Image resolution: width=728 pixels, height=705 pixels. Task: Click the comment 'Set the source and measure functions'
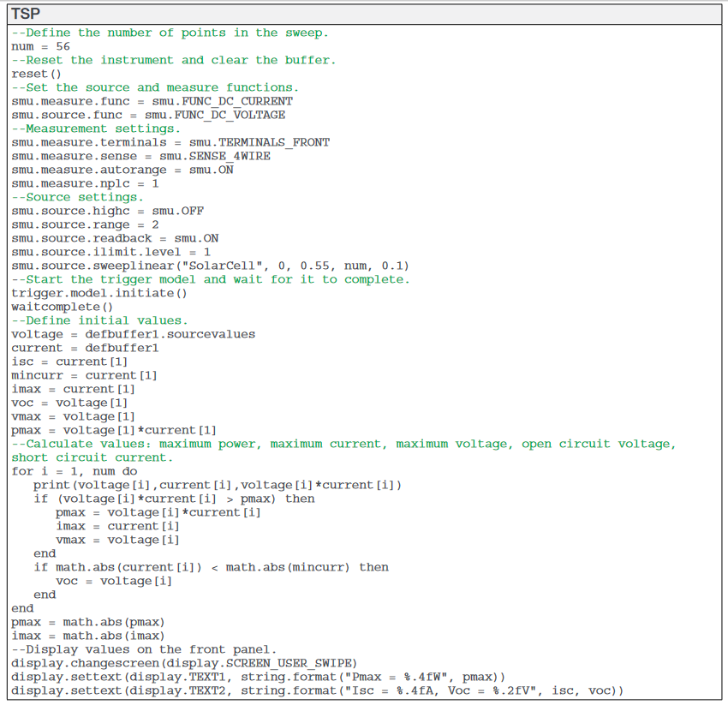(x=155, y=87)
